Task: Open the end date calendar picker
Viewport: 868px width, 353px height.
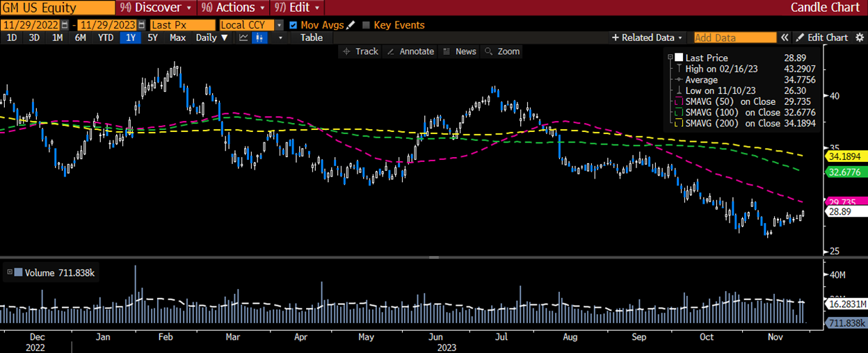Action: pyautogui.click(x=142, y=25)
